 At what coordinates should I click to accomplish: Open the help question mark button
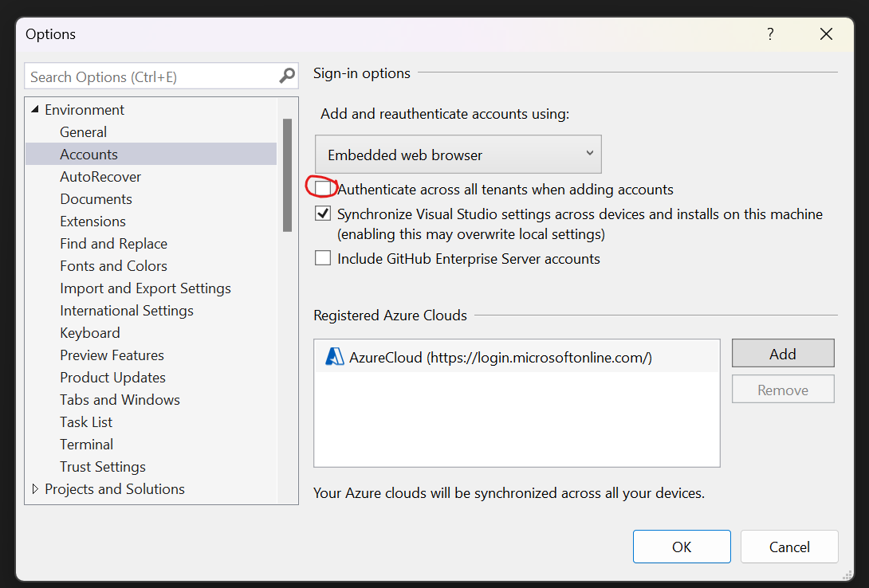click(770, 34)
